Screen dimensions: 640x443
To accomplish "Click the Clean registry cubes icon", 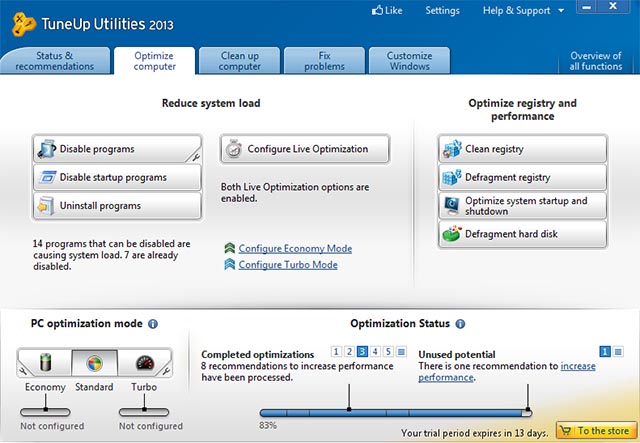I will (x=452, y=149).
